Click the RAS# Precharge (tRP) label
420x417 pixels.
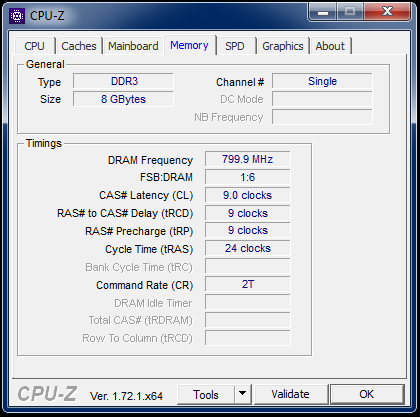coord(139,231)
